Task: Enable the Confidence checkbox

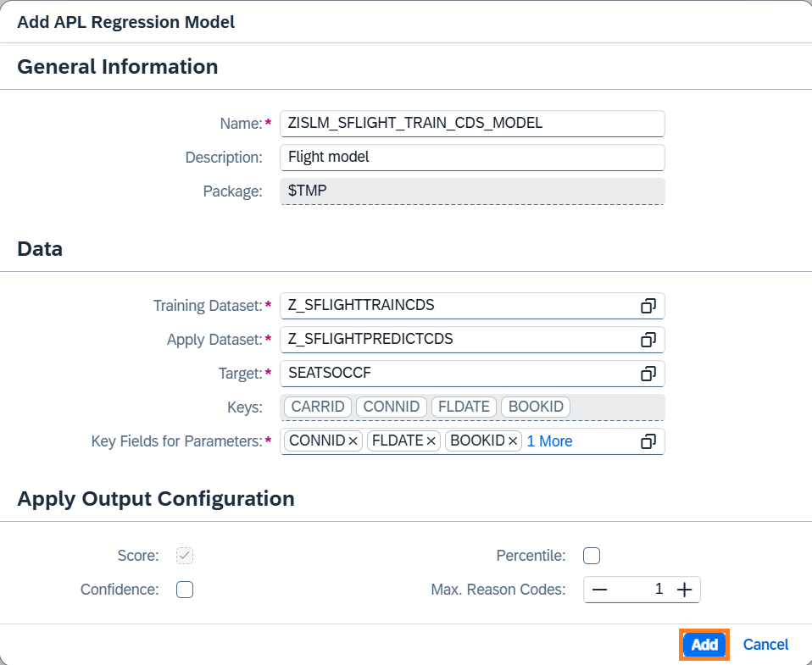Action: coord(185,590)
